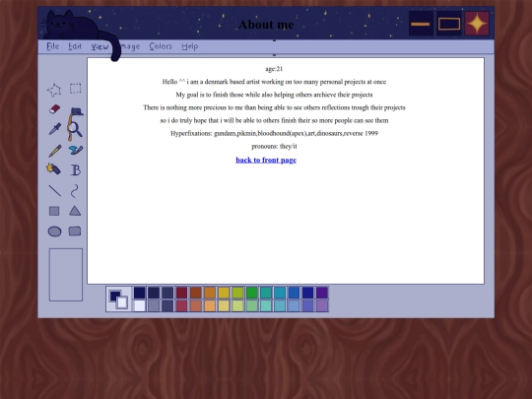Open the Image menu behind cat tail
Image resolution: width=532 pixels, height=399 pixels.
pos(130,47)
